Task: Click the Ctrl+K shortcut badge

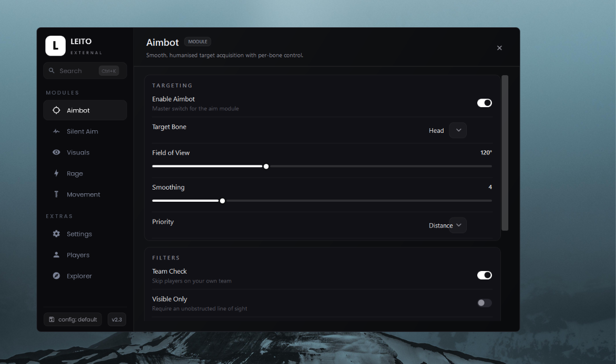Action: tap(109, 71)
